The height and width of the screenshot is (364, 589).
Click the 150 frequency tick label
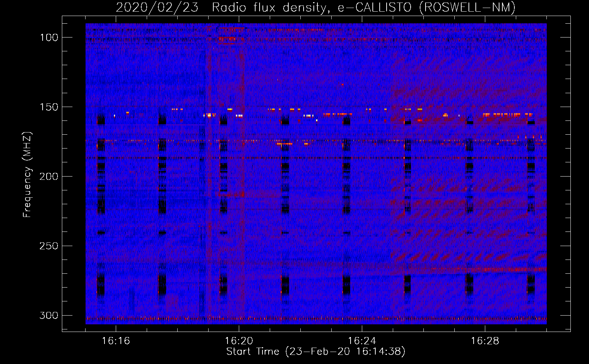coord(49,107)
